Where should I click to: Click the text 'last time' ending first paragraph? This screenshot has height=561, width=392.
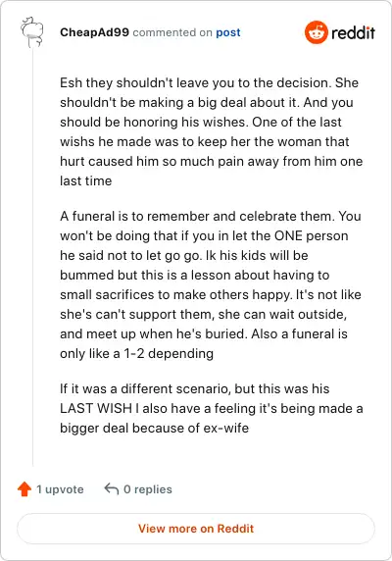86,180
